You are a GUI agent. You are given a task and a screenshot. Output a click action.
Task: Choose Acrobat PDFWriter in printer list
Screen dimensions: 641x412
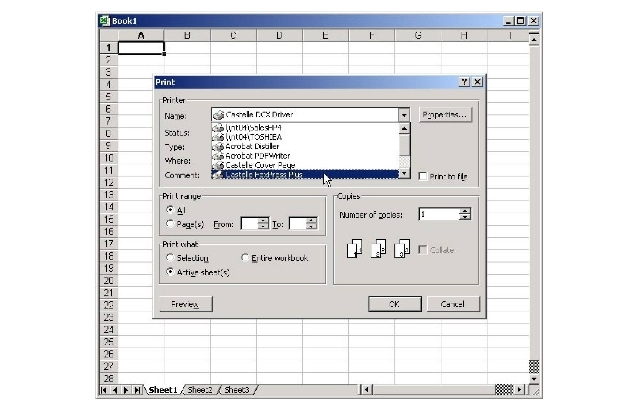255,155
